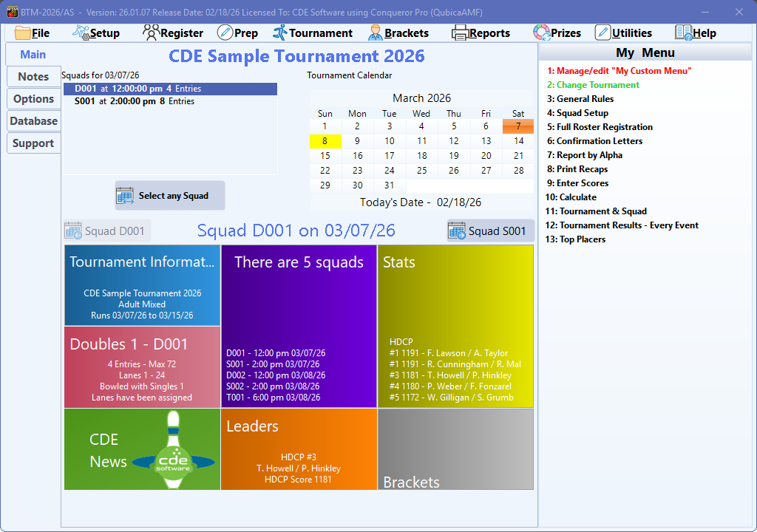Viewport: 757px width, 532px height.
Task: Open the Database tab
Action: point(33,121)
